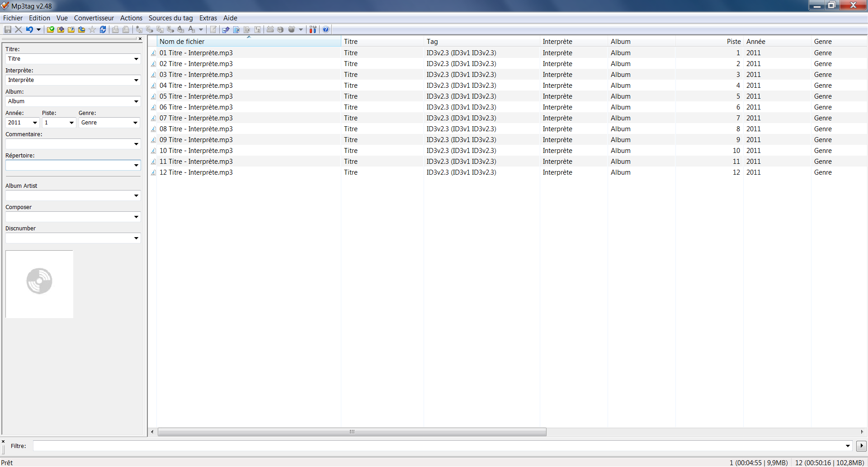Click the right arrow of the horizontal scrollbar

(x=862, y=432)
